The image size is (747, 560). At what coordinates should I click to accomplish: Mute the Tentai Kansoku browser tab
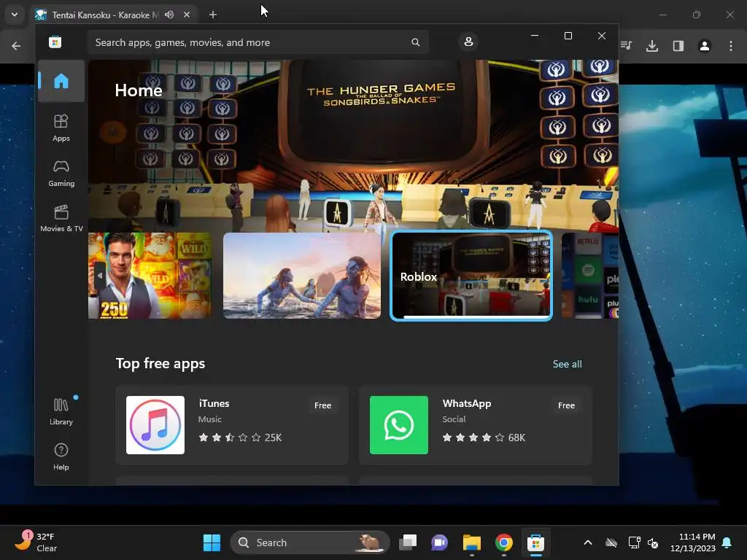(x=169, y=15)
